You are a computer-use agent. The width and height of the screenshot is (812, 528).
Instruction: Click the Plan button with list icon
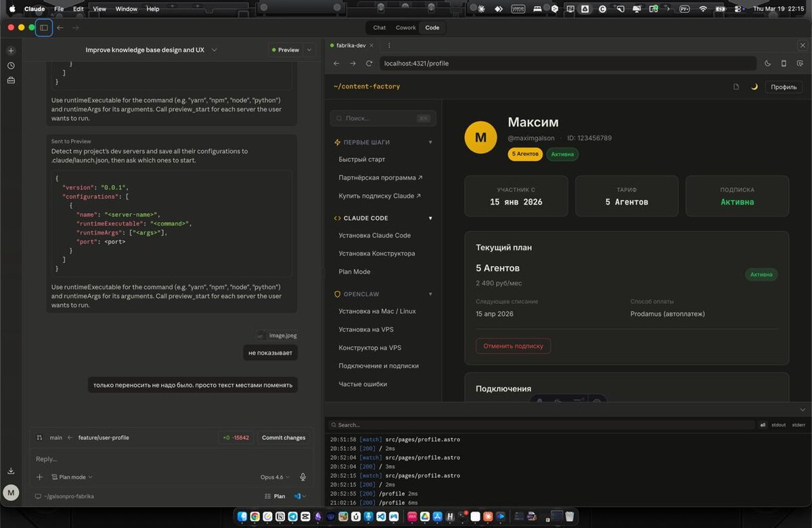pyautogui.click(x=275, y=496)
